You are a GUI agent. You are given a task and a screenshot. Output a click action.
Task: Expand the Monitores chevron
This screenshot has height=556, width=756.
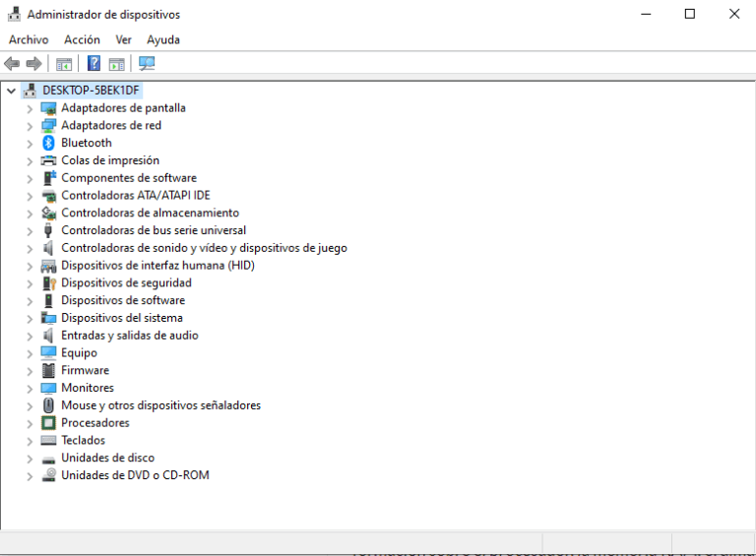(x=30, y=389)
